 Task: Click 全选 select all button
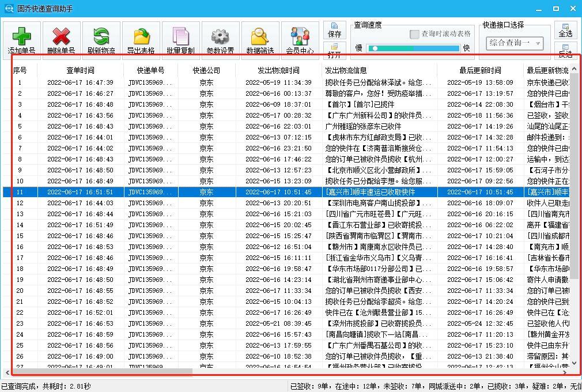click(565, 31)
